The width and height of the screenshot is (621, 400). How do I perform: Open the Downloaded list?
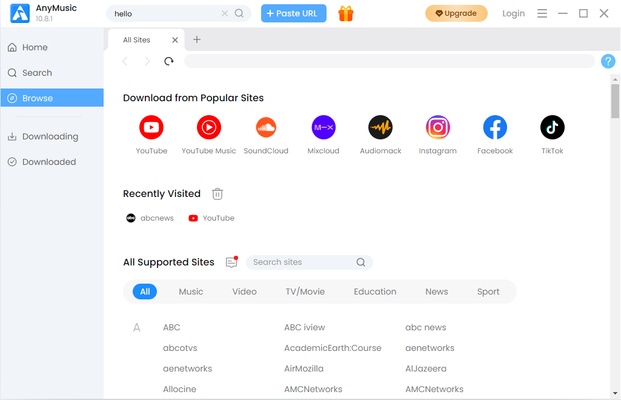tap(52, 162)
